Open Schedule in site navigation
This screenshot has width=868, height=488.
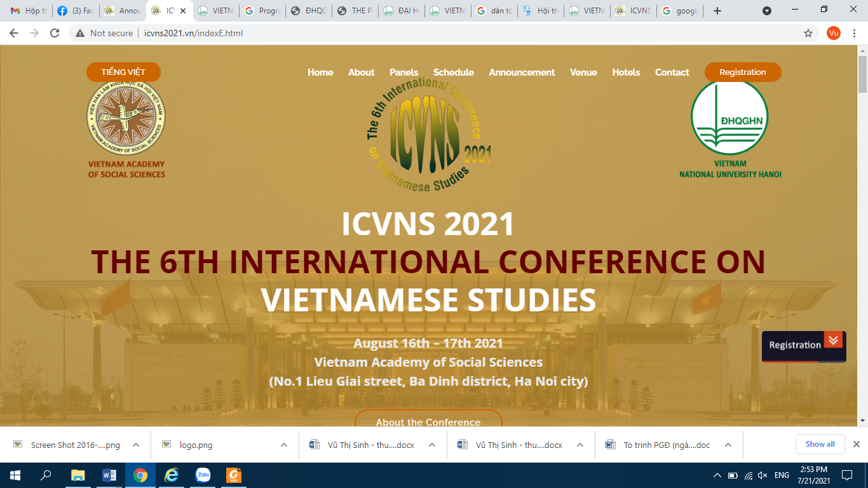(454, 72)
